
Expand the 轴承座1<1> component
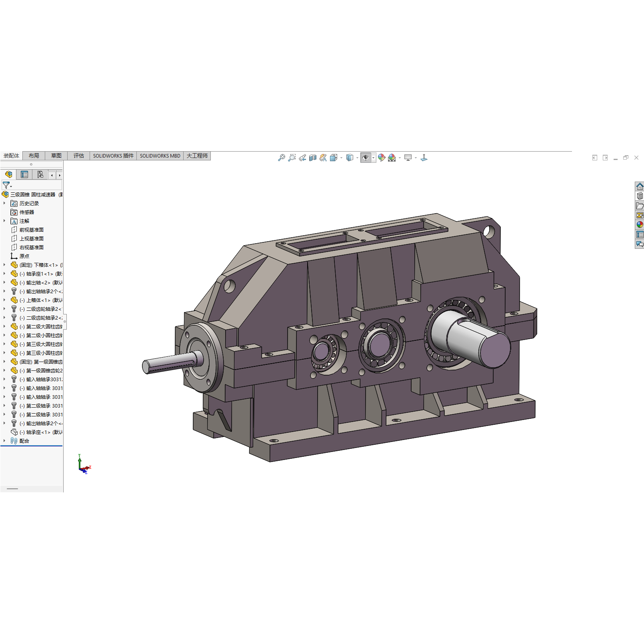[x=4, y=274]
